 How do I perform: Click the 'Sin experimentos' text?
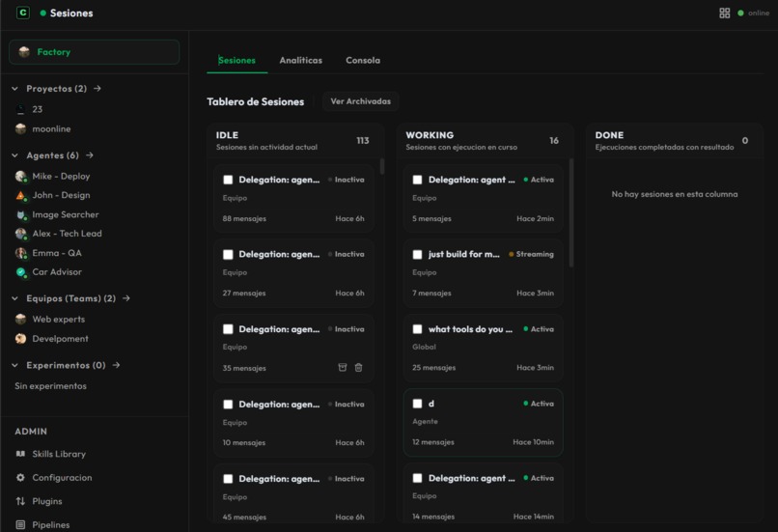point(50,386)
